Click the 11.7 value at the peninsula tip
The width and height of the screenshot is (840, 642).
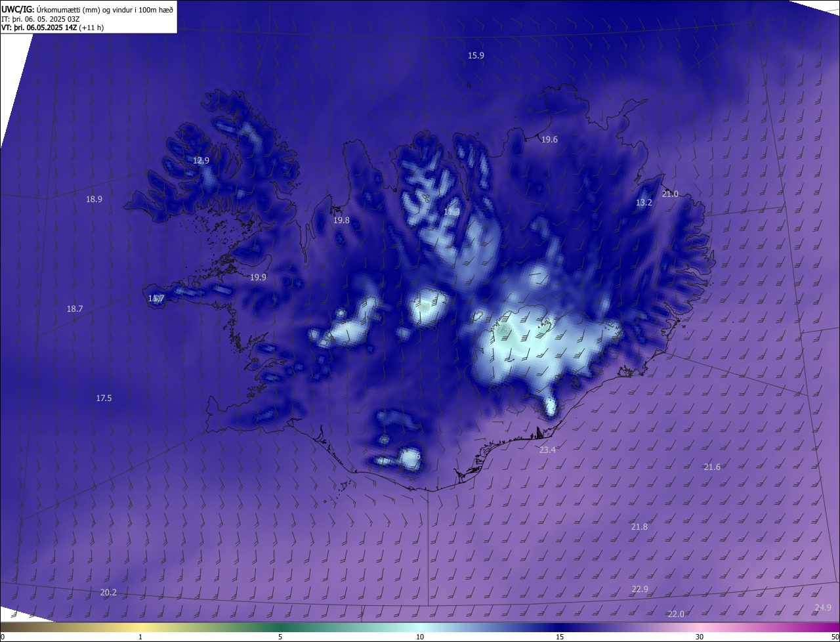[x=156, y=299]
